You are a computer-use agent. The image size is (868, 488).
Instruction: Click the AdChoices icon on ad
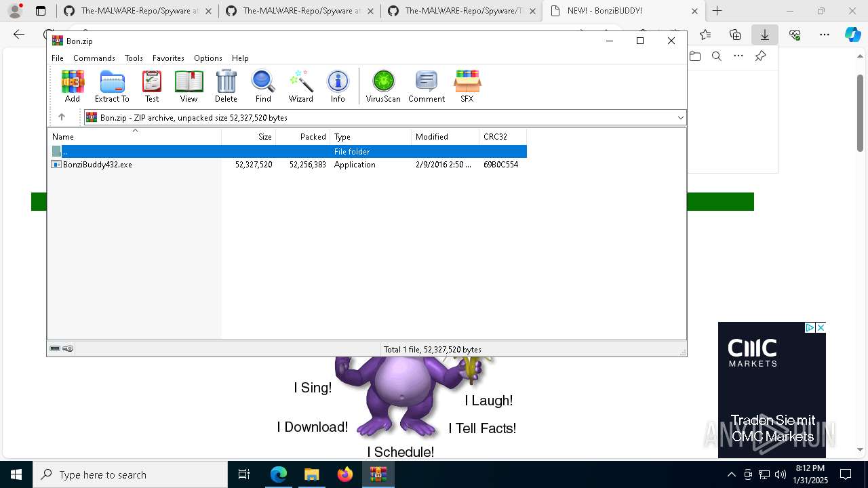[x=810, y=327]
